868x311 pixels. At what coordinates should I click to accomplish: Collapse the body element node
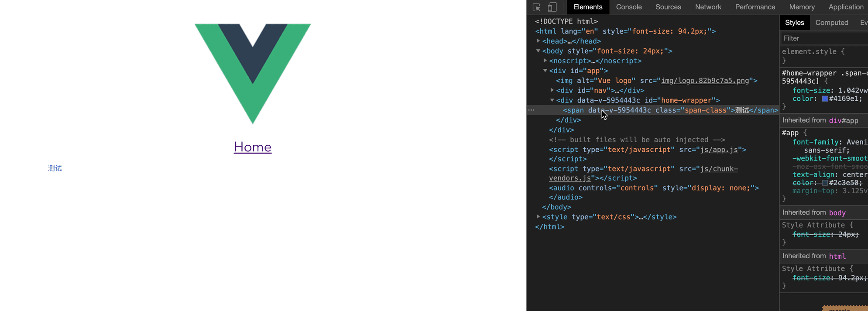coord(539,51)
